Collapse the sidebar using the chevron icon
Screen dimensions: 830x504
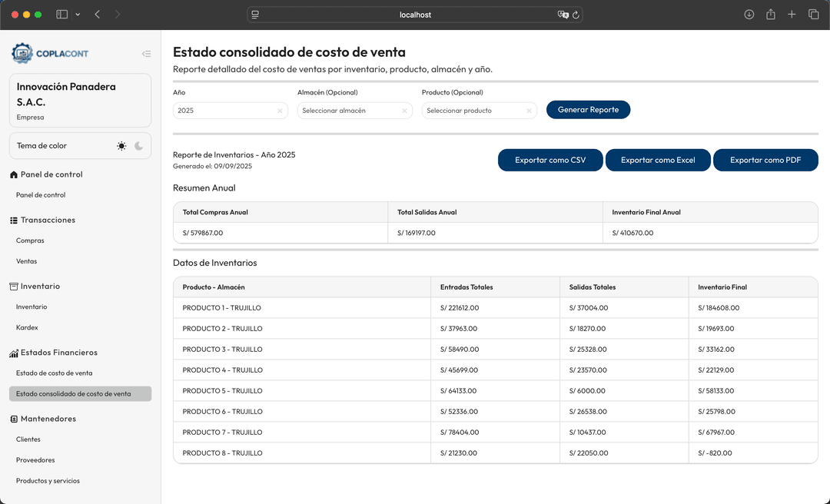pyautogui.click(x=146, y=54)
